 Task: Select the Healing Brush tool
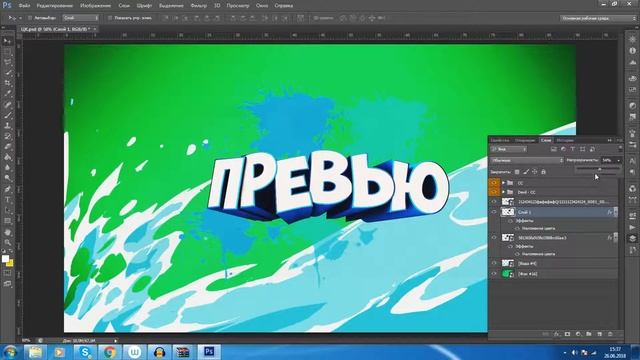7,104
